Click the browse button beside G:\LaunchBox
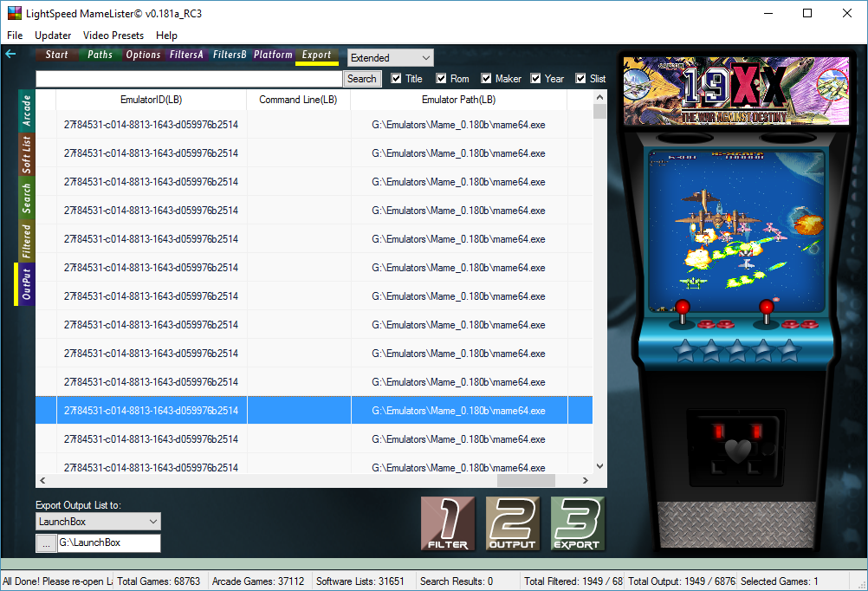Screen dimensions: 868x591 tap(46, 543)
